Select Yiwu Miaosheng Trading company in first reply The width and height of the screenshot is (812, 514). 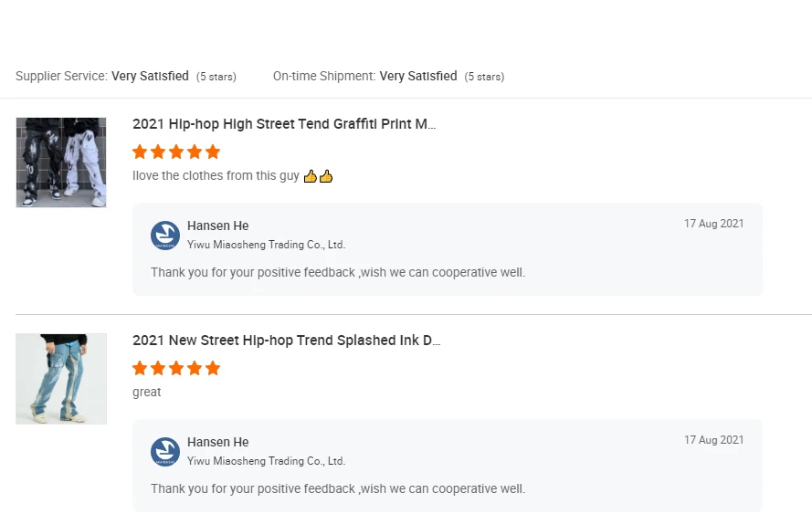pyautogui.click(x=266, y=245)
